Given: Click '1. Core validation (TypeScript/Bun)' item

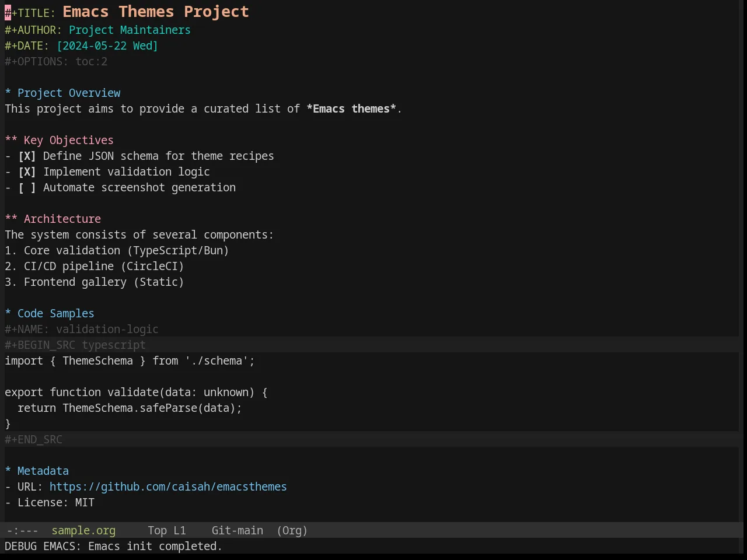Looking at the screenshot, I should point(117,251).
